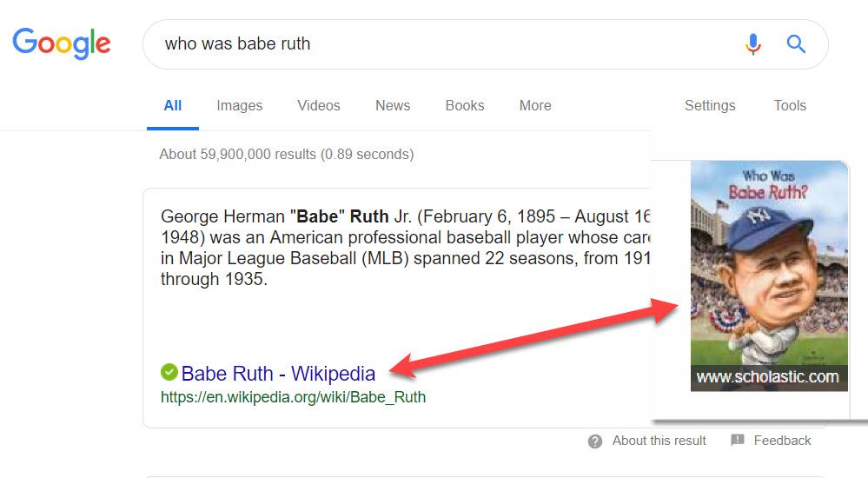This screenshot has height=478, width=868.
Task: Go to the News tab
Action: (393, 106)
